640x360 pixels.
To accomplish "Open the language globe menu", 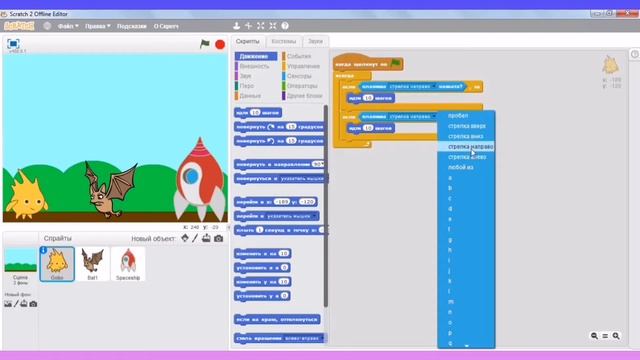I will click(x=47, y=26).
